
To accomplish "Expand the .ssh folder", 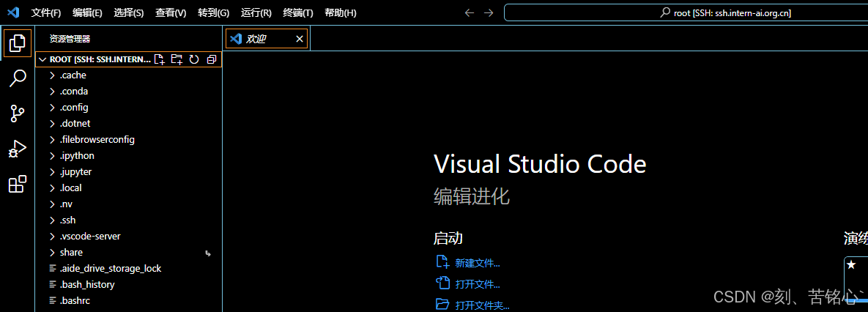I will [128, 220].
